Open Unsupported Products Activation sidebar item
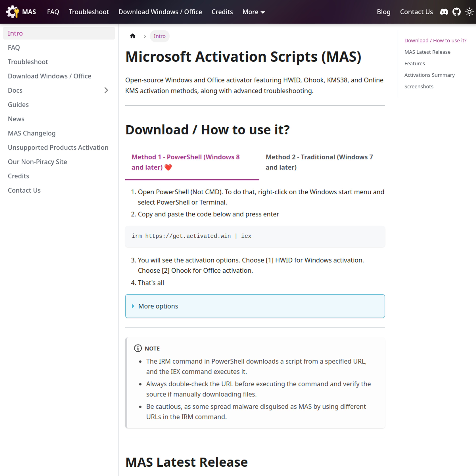This screenshot has width=476, height=476. (x=59, y=148)
